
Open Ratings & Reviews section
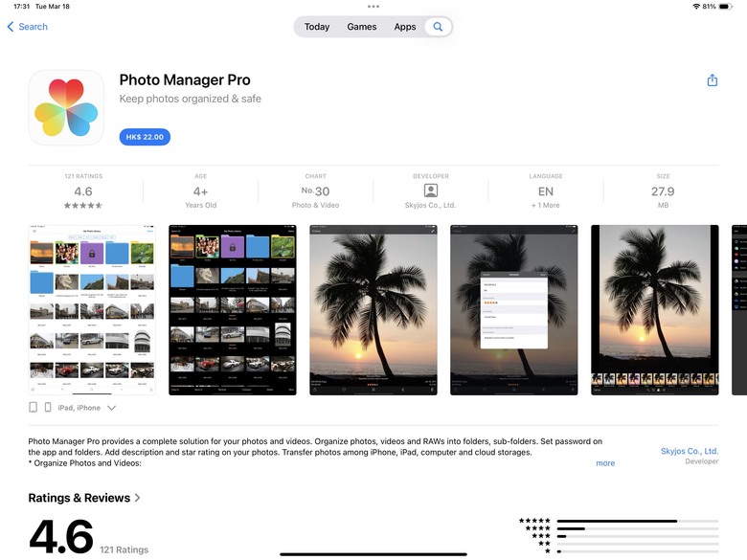[84, 498]
